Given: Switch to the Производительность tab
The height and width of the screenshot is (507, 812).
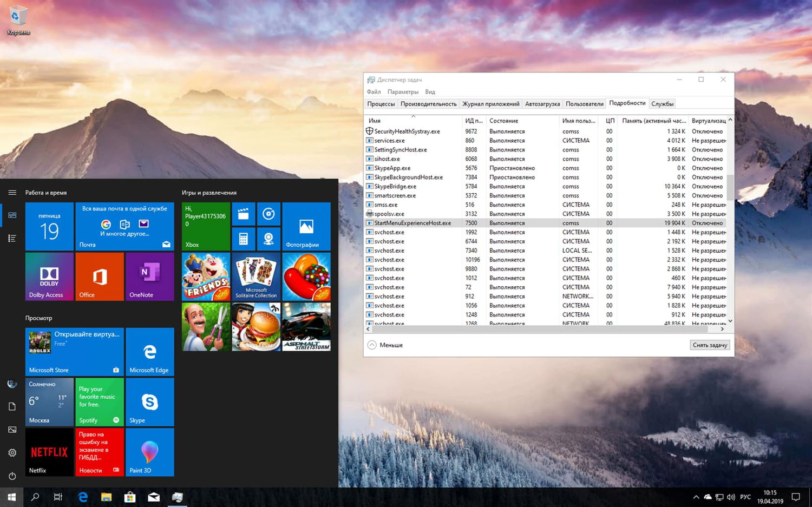Looking at the screenshot, I should click(x=428, y=104).
